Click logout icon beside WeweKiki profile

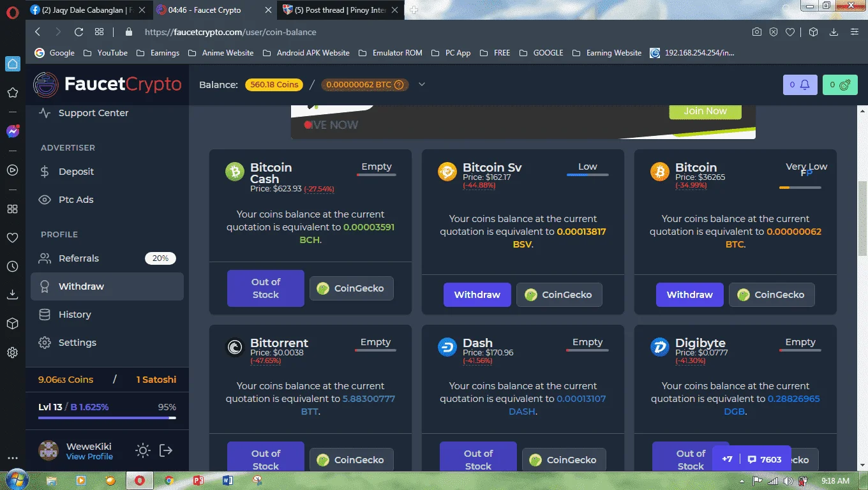coord(166,450)
